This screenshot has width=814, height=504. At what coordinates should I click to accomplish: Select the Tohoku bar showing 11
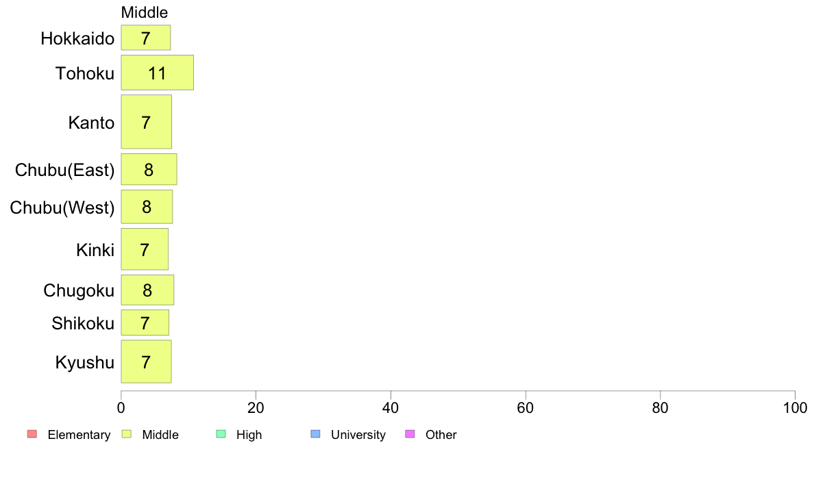click(x=158, y=73)
